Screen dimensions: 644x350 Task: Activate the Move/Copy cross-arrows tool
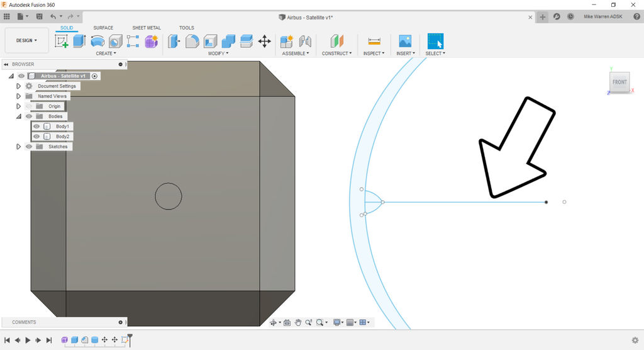pos(265,41)
